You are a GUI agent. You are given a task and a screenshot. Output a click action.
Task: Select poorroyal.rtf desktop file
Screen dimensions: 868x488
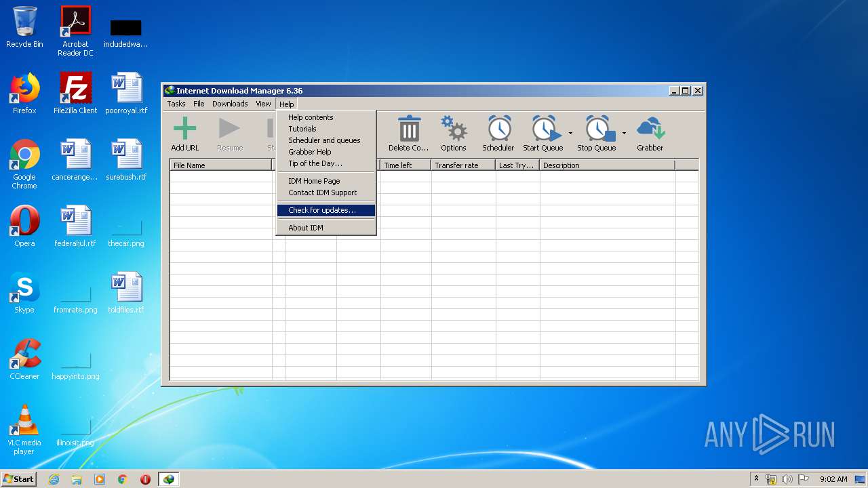pos(126,94)
